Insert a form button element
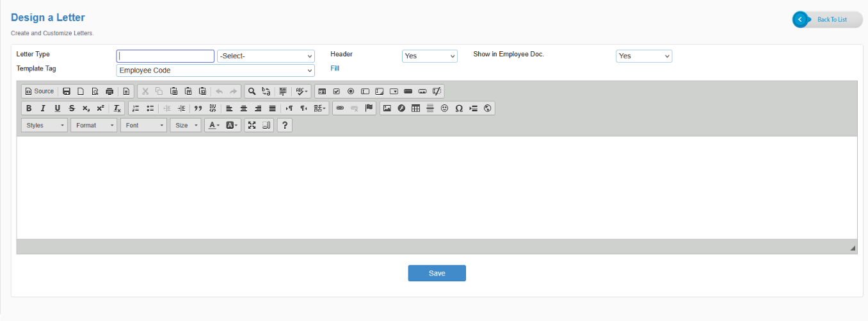This screenshot has height=321, width=868. click(x=408, y=92)
